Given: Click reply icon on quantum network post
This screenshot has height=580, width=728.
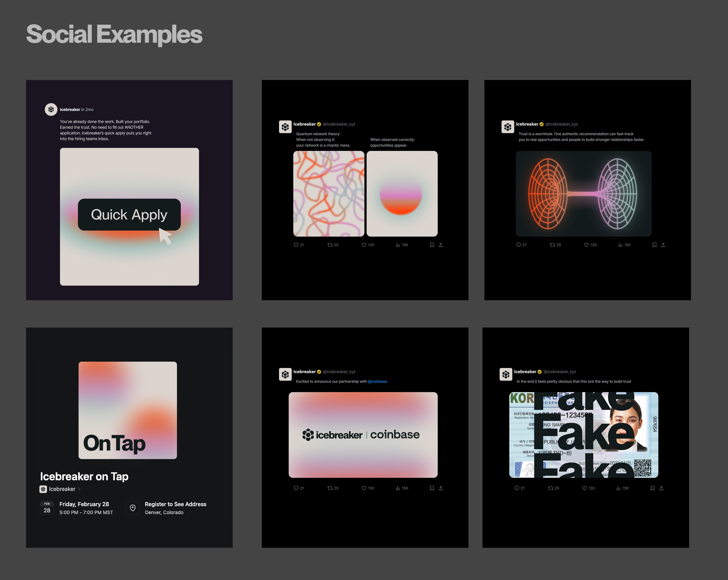Looking at the screenshot, I should pos(296,245).
